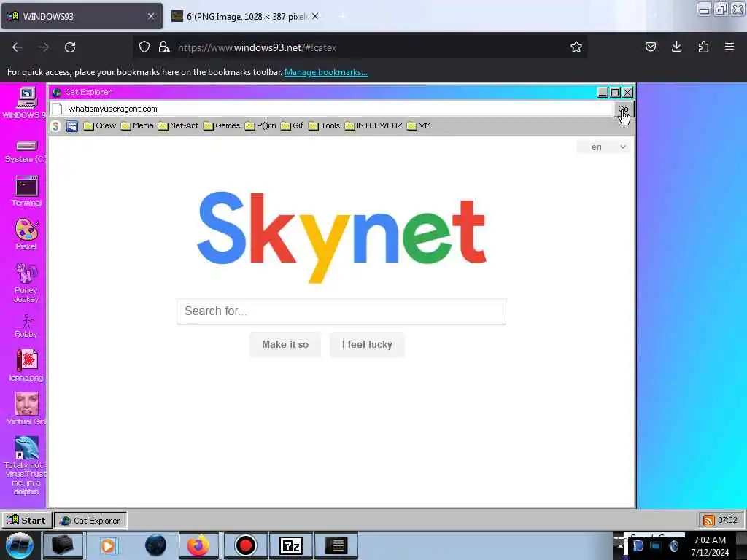Screen dimensions: 747x560
Task: Open the dolphin 'Totally not a virus' icon
Action: pos(26,465)
